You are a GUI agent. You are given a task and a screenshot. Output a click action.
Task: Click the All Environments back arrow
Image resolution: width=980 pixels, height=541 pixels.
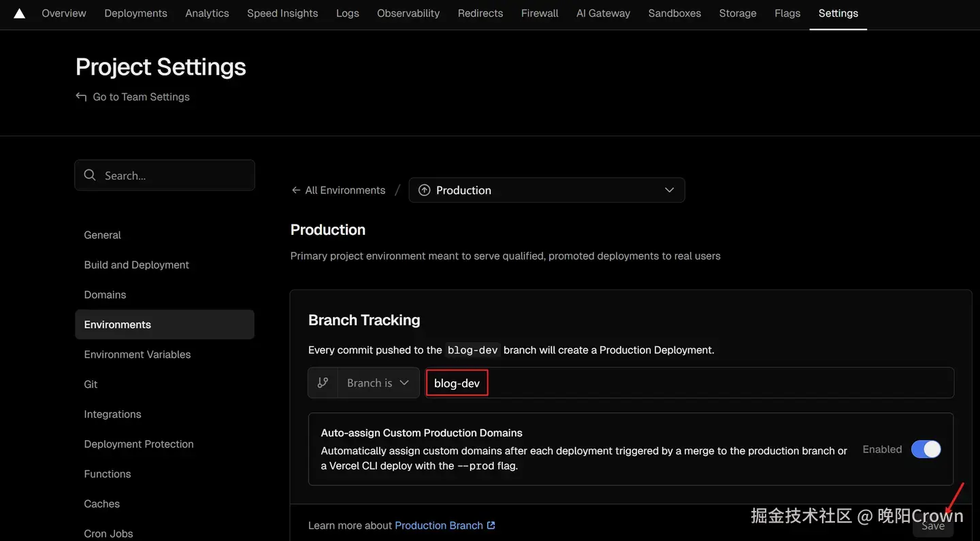(x=296, y=191)
